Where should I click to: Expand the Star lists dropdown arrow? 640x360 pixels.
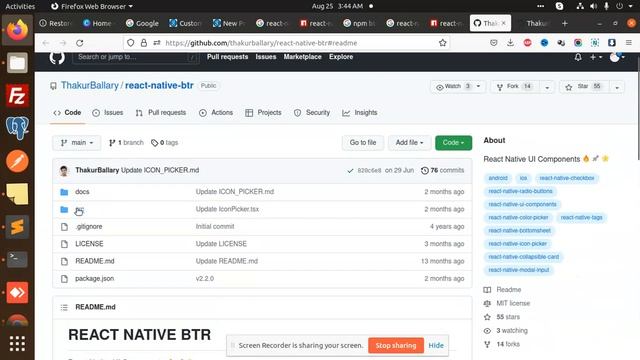617,87
